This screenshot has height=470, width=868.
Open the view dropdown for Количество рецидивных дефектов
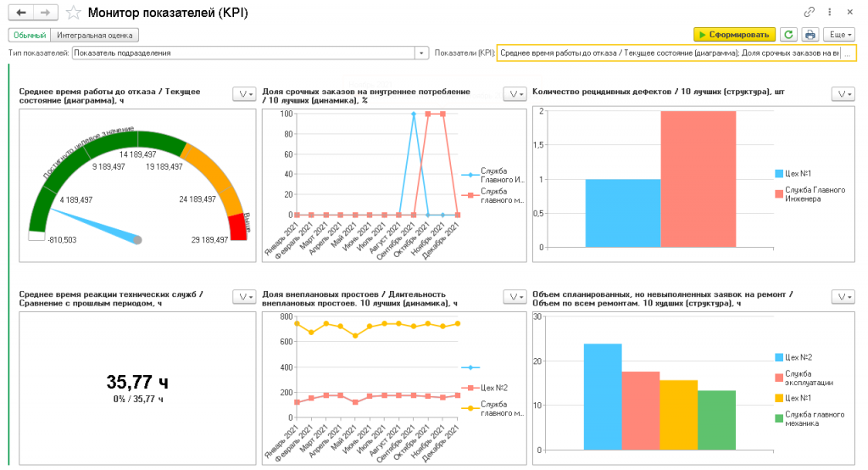tap(843, 94)
